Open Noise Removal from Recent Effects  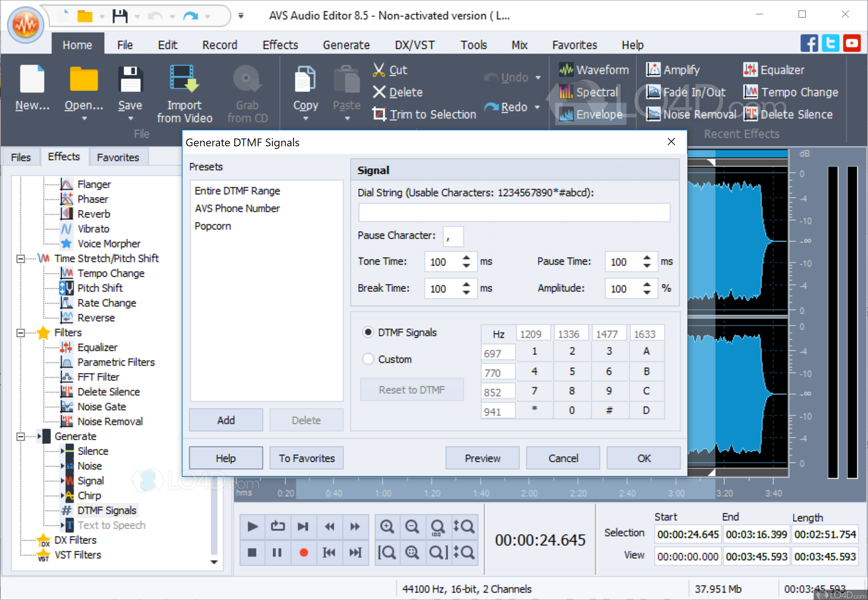point(691,114)
